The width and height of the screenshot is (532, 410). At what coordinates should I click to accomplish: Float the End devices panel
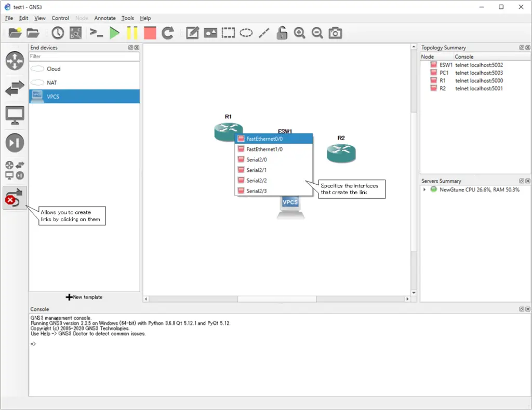(130, 47)
